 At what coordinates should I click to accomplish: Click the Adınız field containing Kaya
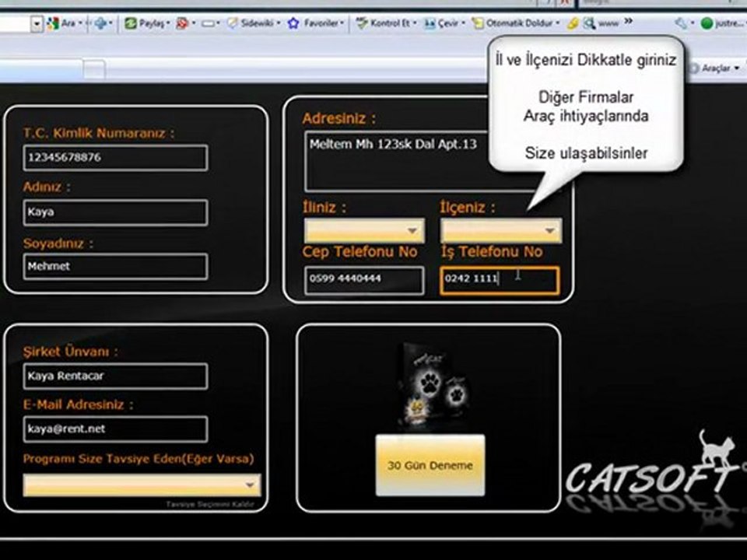coord(115,212)
